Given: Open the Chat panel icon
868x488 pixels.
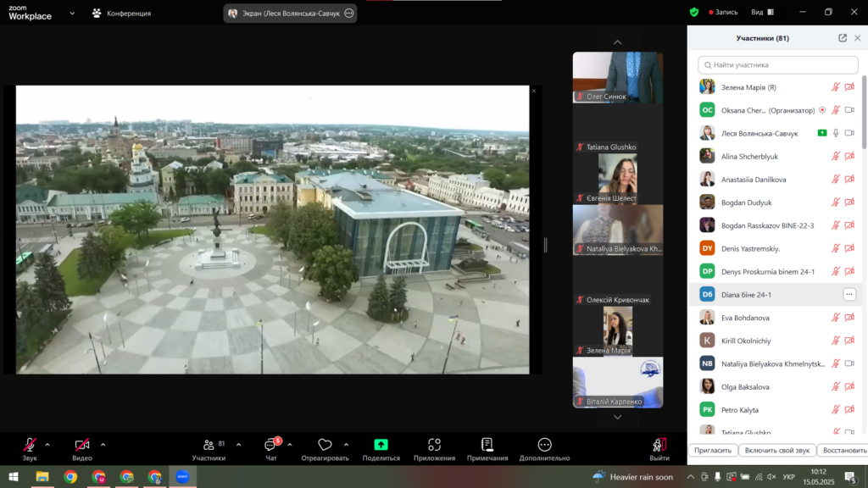Looking at the screenshot, I should [x=271, y=445].
